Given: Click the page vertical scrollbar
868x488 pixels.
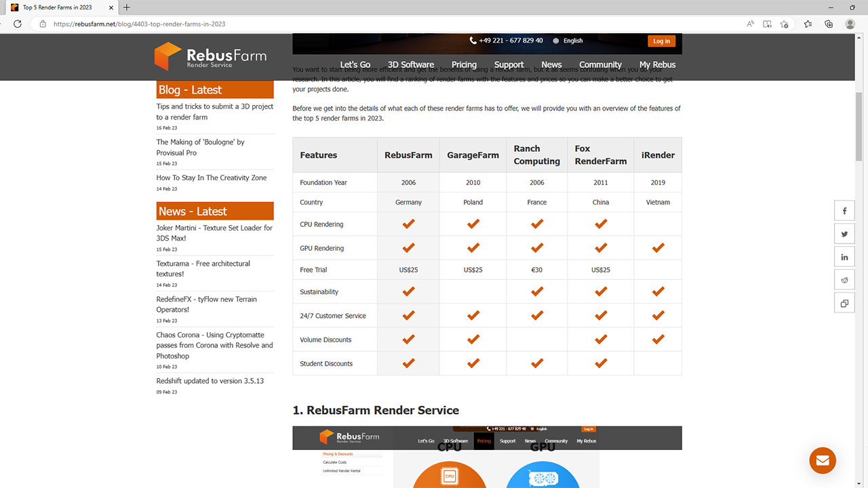Looking at the screenshot, I should pos(859,126).
